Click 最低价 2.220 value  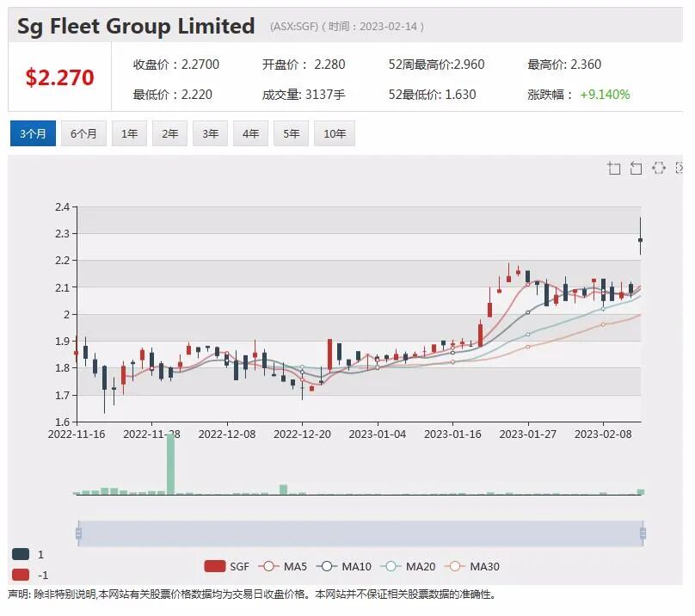pyautogui.click(x=197, y=95)
